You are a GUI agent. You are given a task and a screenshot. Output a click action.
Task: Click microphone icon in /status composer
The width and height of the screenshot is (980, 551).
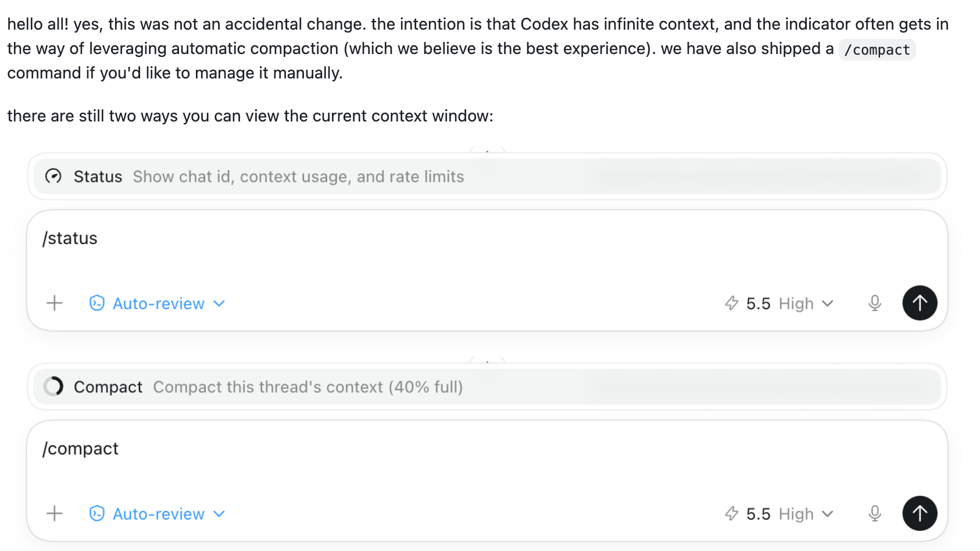tap(875, 303)
